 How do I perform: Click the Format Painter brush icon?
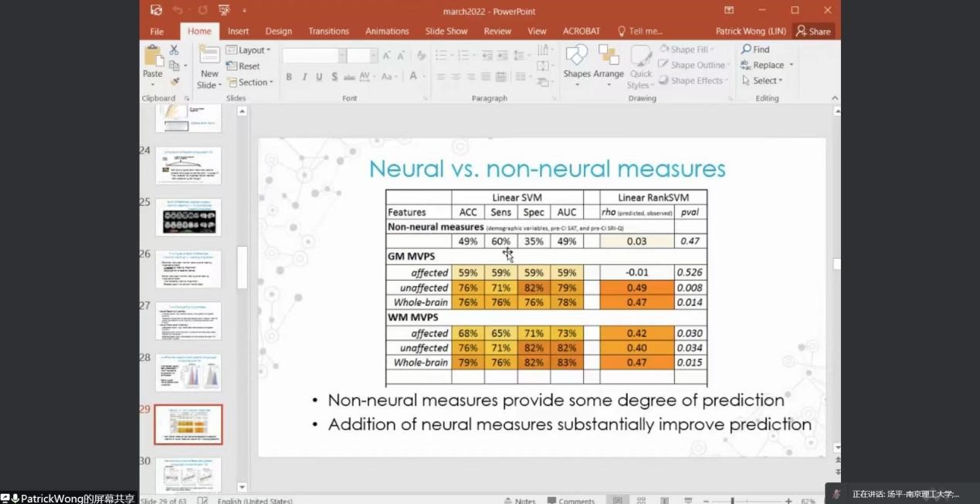175,81
